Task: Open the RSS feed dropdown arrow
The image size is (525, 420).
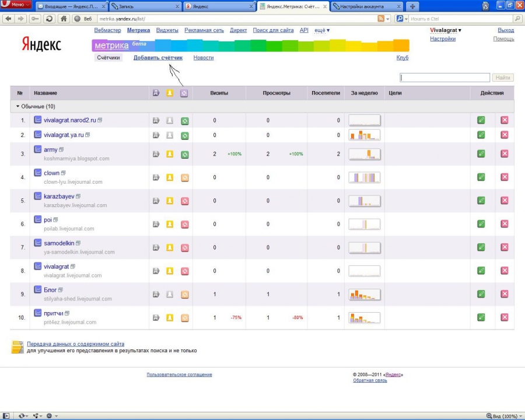Action: point(388,19)
